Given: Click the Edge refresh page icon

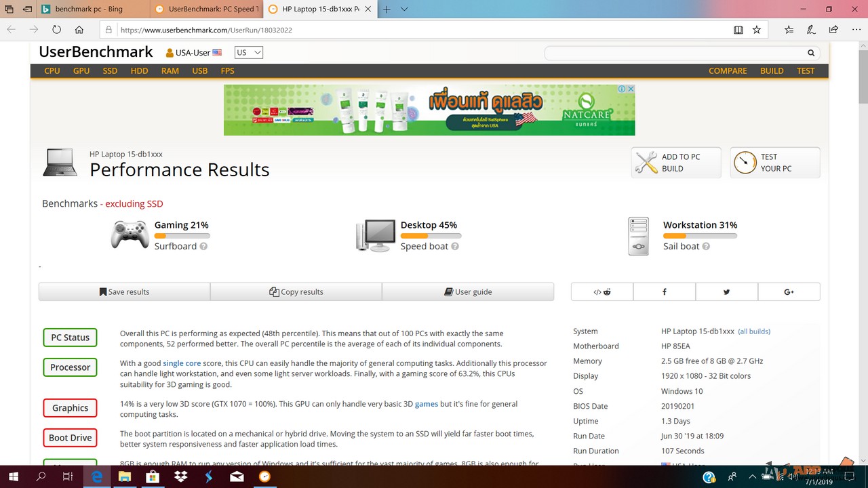Looking at the screenshot, I should tap(56, 30).
